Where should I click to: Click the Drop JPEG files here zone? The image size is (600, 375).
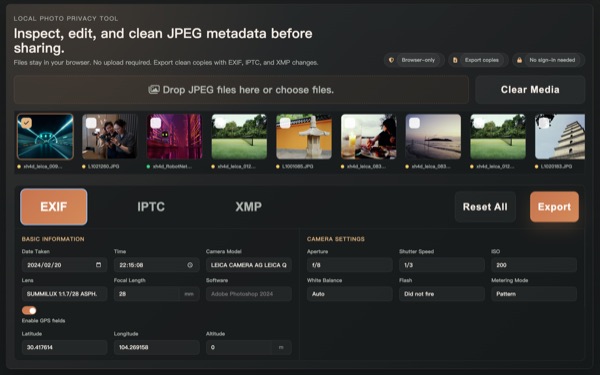241,90
